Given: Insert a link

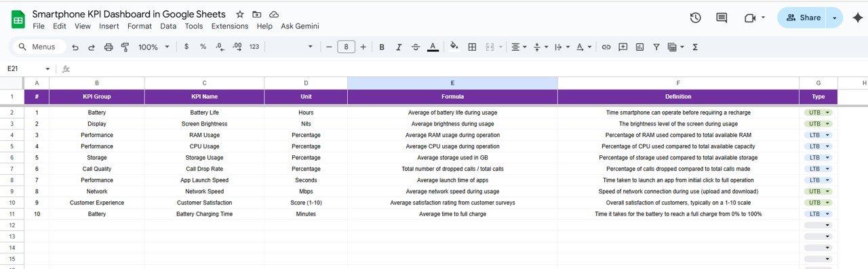Looking at the screenshot, I should [606, 47].
